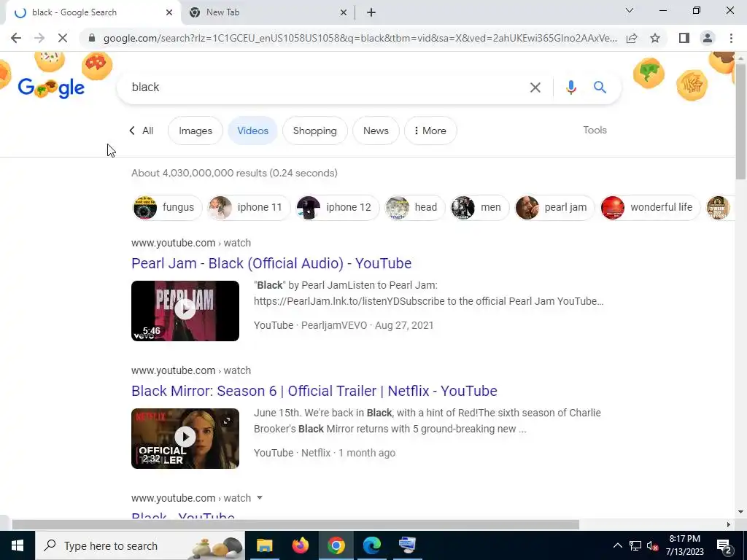
Task: Open the Chrome profile menu
Action: pos(708,38)
